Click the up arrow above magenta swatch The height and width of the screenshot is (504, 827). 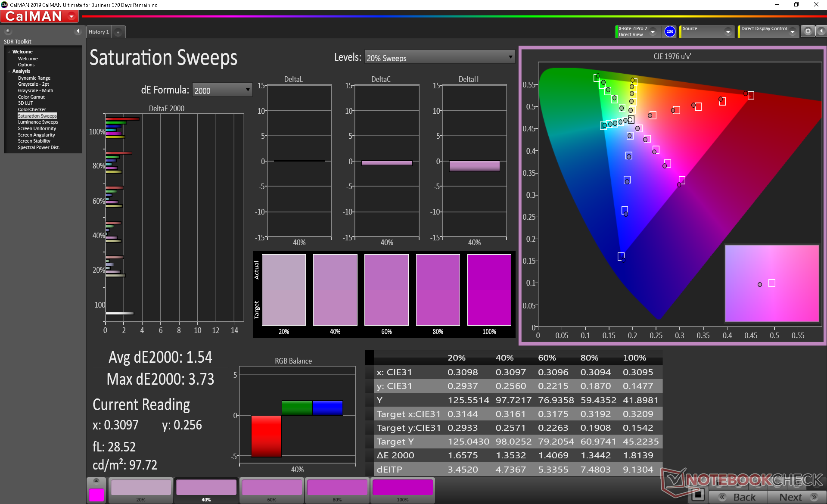pyautogui.click(x=96, y=481)
